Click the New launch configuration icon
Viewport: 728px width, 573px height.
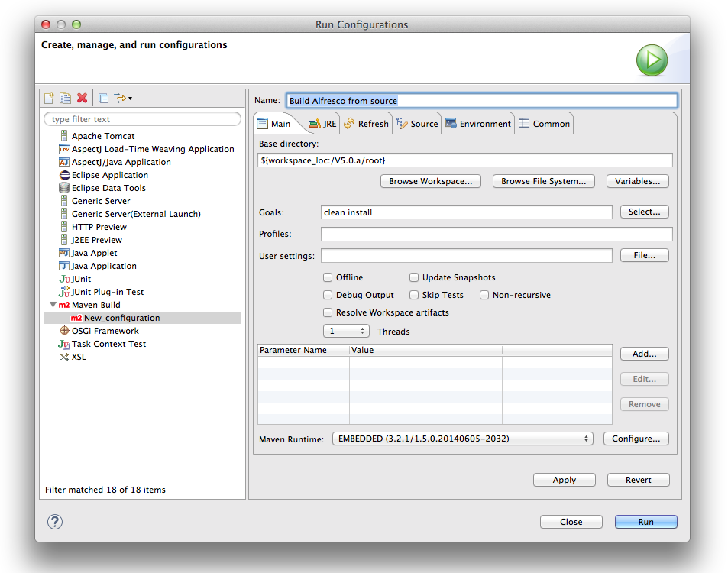coord(49,98)
